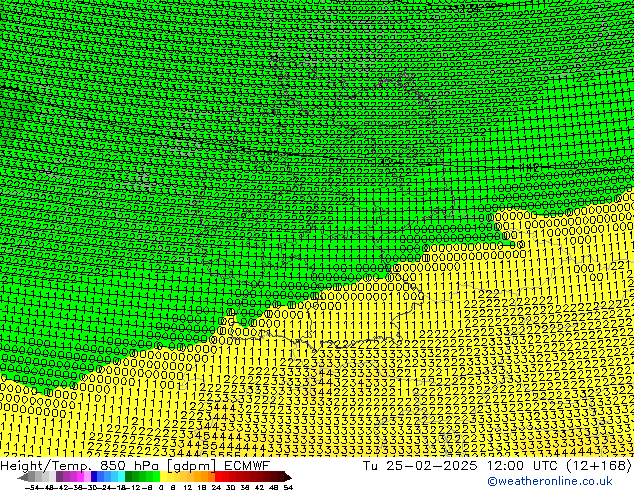Image resolution: width=634 pixels, height=490 pixels.
Task: Pick the dark maroon arrow at the legend's warm end
Action: [288, 477]
